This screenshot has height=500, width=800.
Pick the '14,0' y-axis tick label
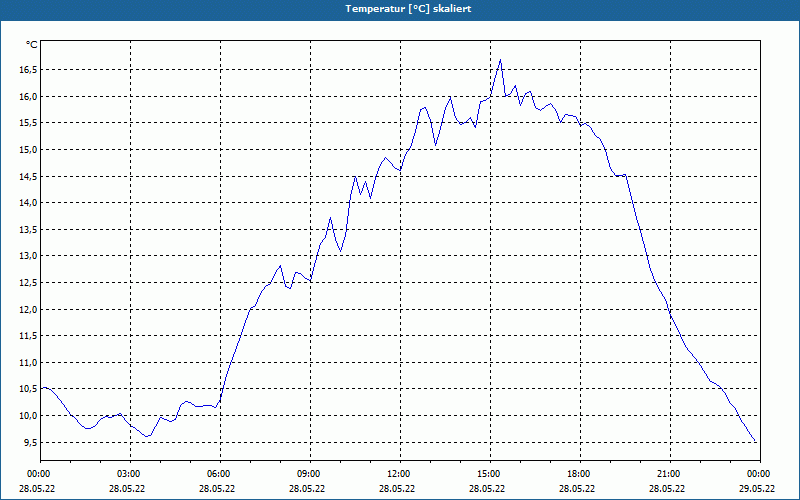pyautogui.click(x=27, y=203)
